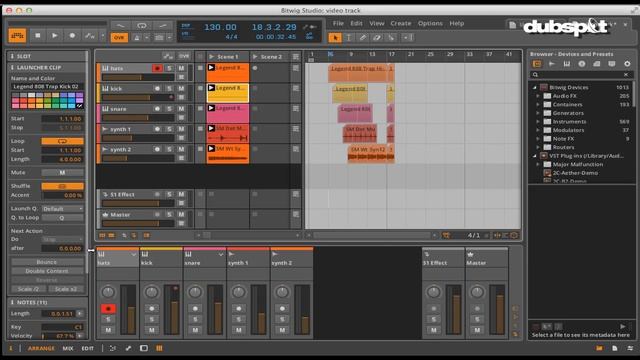Launch Scene 2
This screenshot has height=360, width=640.
tap(255, 57)
